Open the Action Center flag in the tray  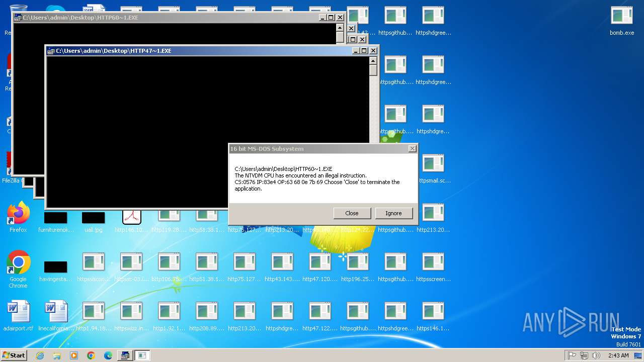572,355
